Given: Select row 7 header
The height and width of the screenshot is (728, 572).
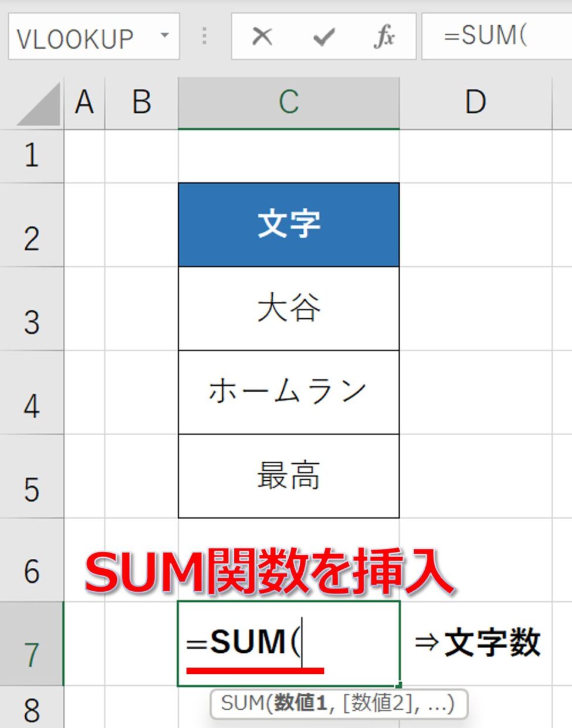Looking at the screenshot, I should 32,644.
